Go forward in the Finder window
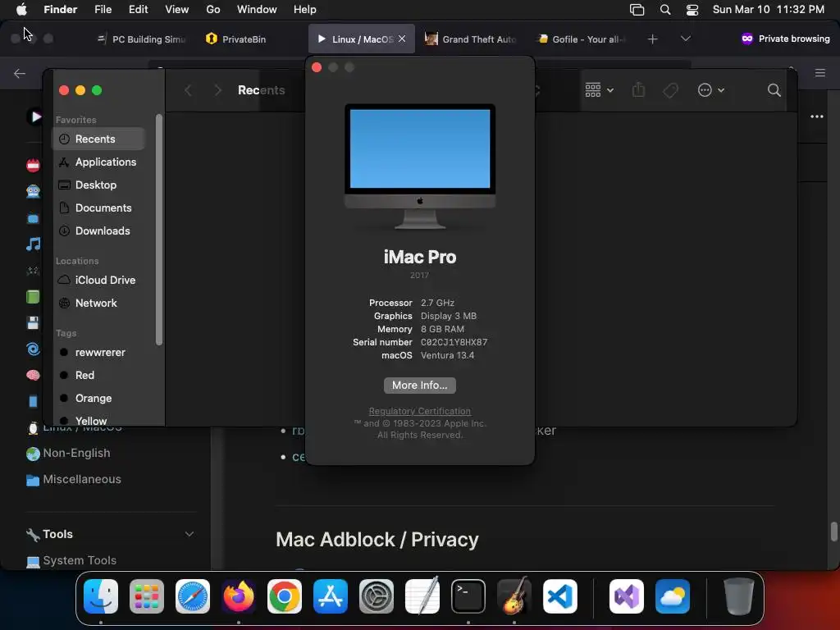 point(217,90)
